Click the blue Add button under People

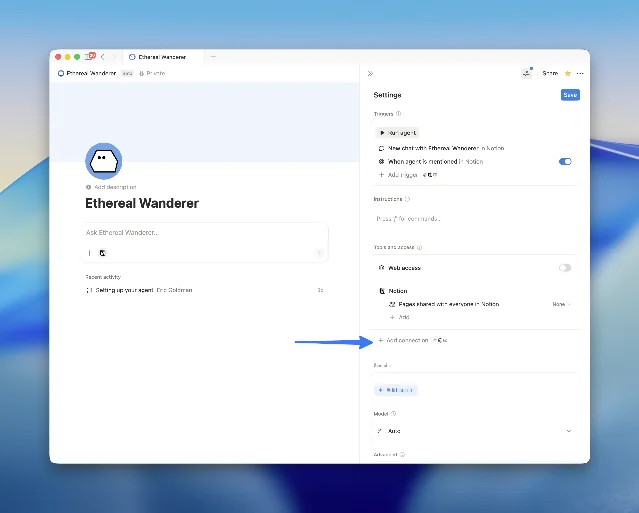pyautogui.click(x=396, y=390)
